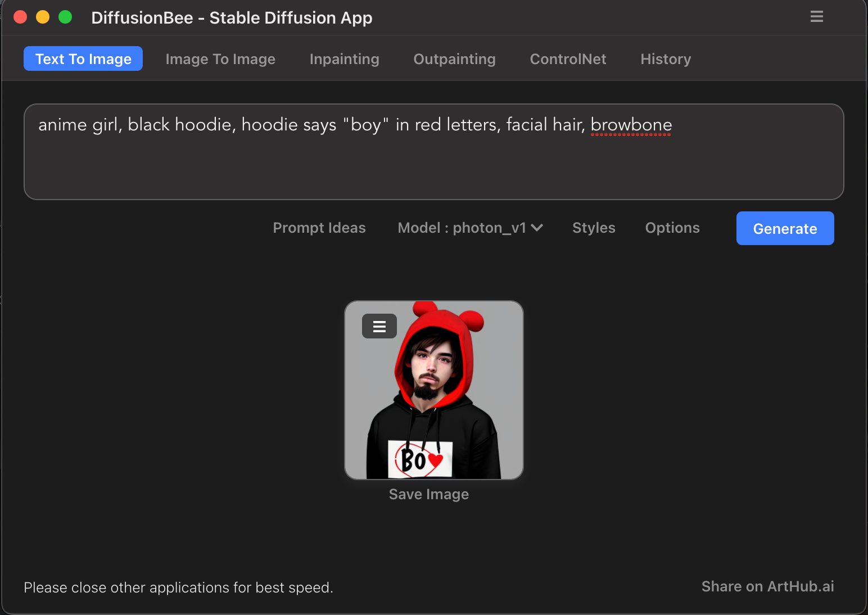Viewport: 868px width, 615px height.
Task: Save the generated image via Save Image
Action: pos(428,494)
